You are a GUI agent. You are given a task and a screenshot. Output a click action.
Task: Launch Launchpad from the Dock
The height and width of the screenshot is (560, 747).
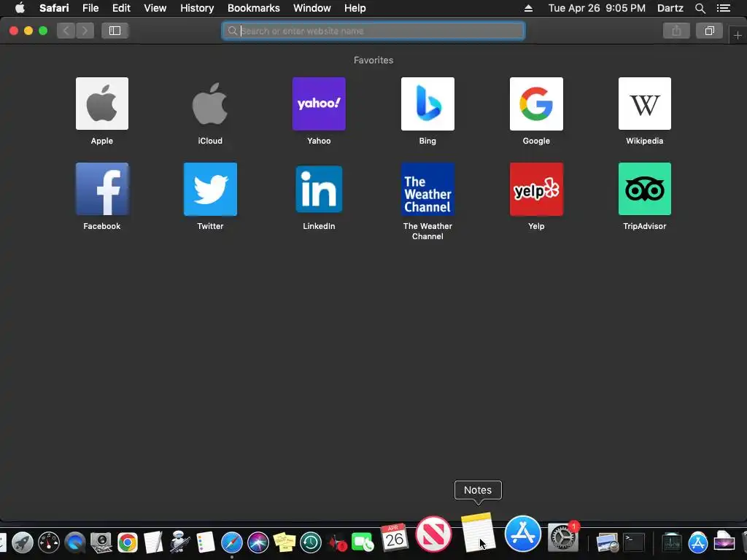tap(23, 542)
